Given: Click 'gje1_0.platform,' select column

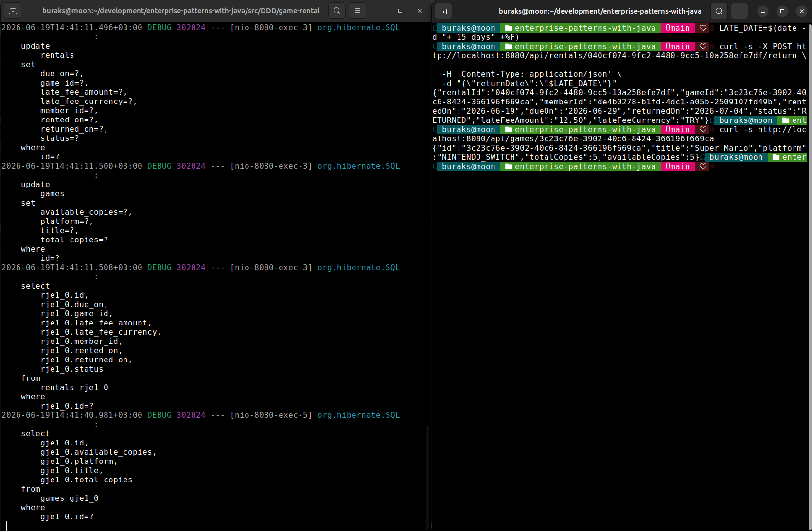Looking at the screenshot, I should tap(79, 462).
